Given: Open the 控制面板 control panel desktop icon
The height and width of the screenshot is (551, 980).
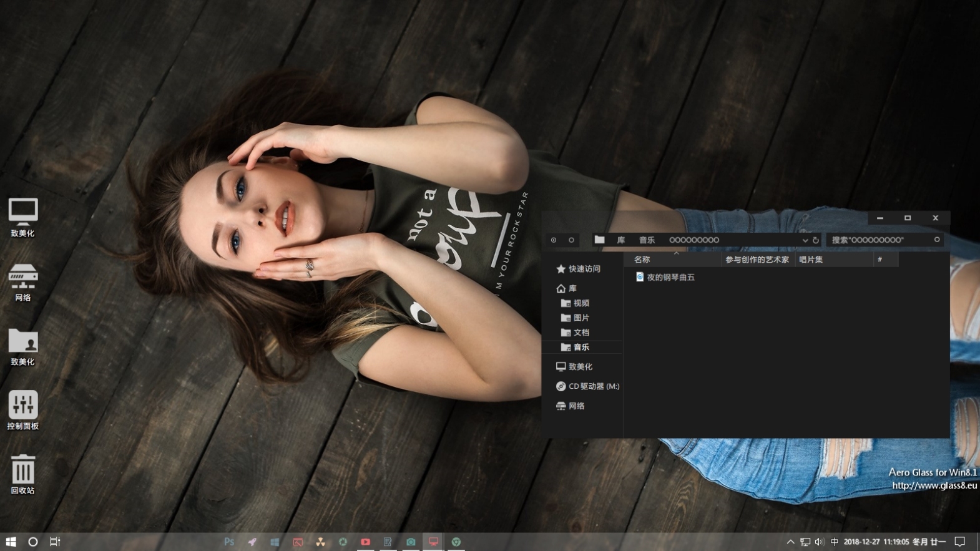Looking at the screenshot, I should click(23, 411).
